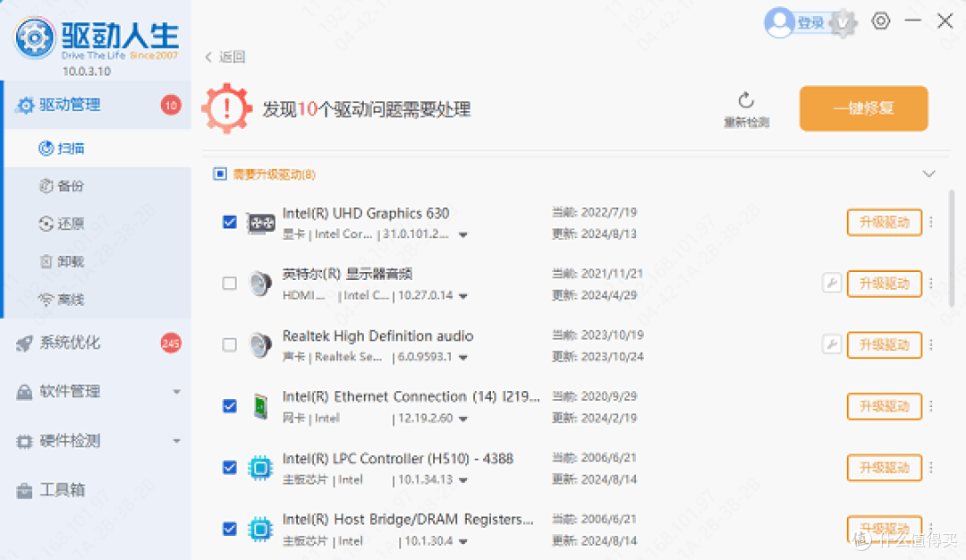Image resolution: width=966 pixels, height=560 pixels.
Task: Check the 英特尔(R) 显示器音频 checkbox
Action: 229,284
